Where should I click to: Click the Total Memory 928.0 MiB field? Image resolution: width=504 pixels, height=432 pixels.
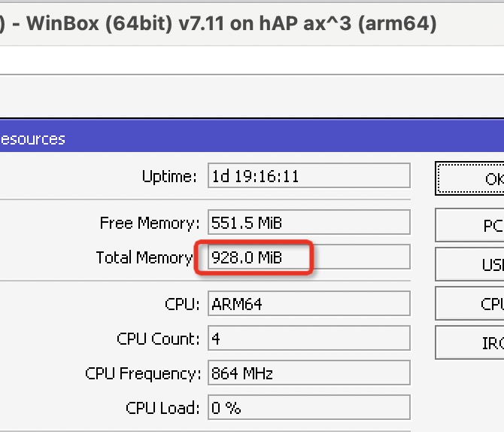308,257
